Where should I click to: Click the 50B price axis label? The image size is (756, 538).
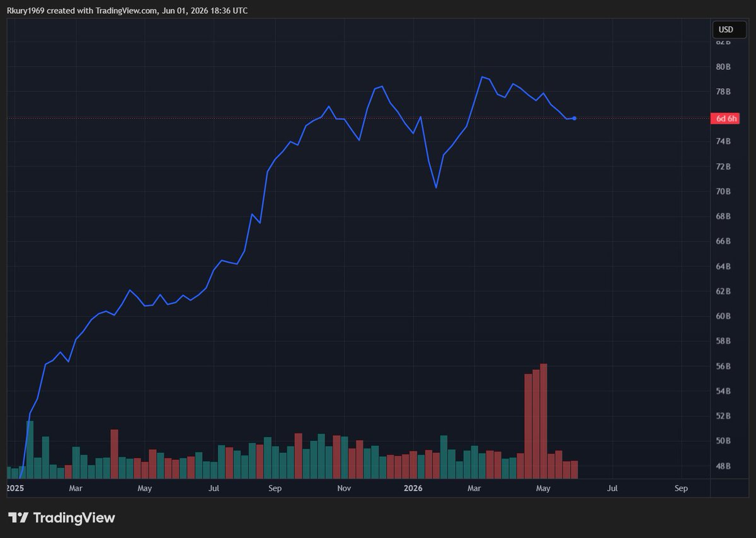tap(723, 441)
